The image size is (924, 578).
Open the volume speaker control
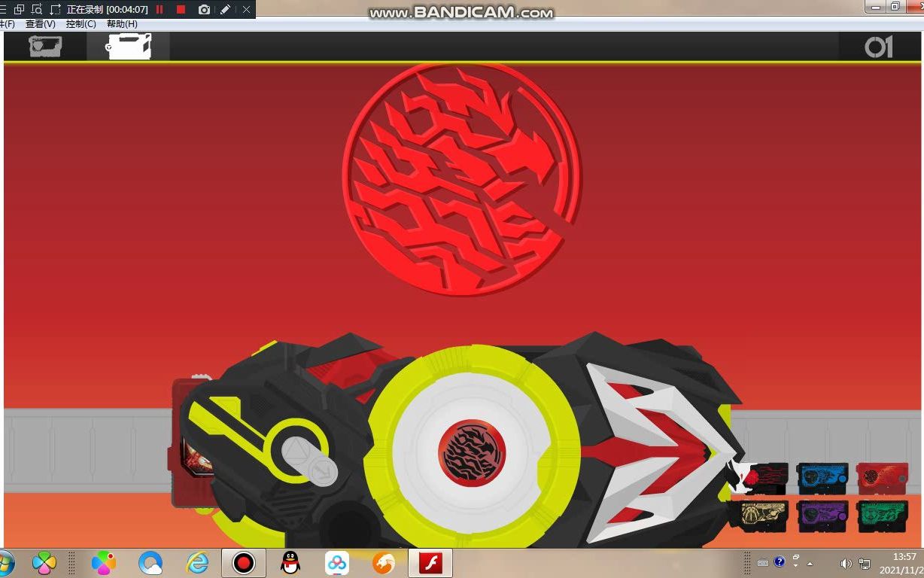[846, 564]
